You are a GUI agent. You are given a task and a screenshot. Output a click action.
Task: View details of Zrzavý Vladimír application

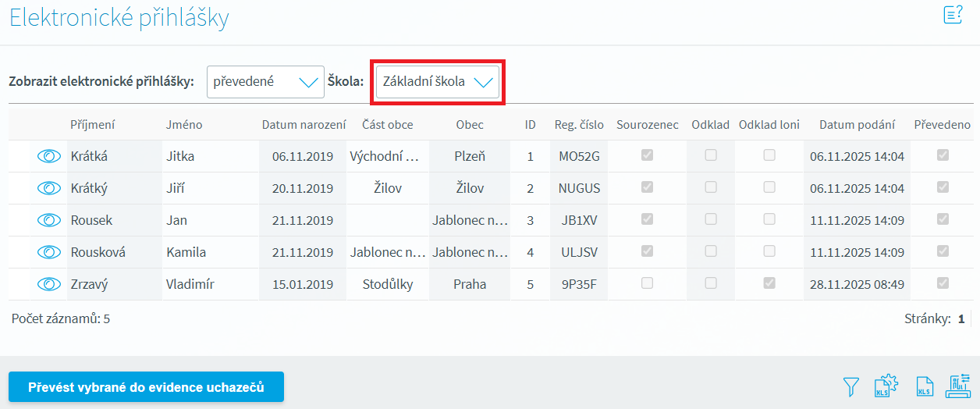48,284
